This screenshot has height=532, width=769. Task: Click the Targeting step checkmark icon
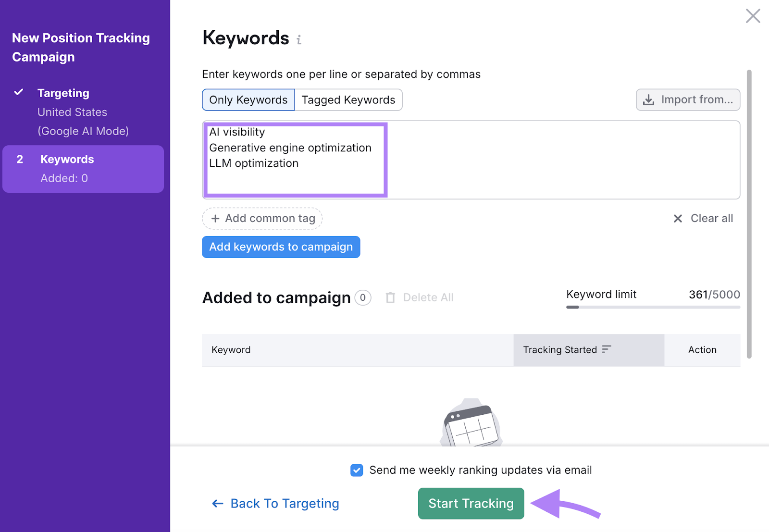[19, 92]
